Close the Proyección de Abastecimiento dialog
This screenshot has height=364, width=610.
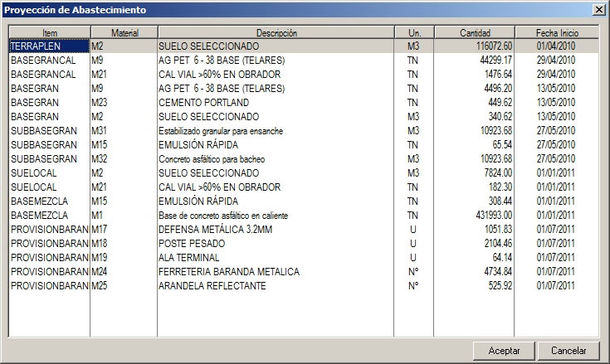click(x=598, y=9)
